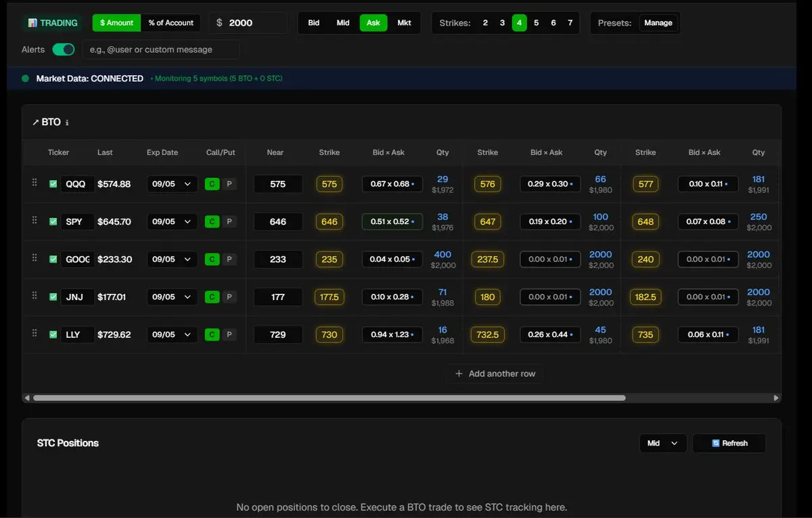Select Mkt price mode

(x=404, y=23)
